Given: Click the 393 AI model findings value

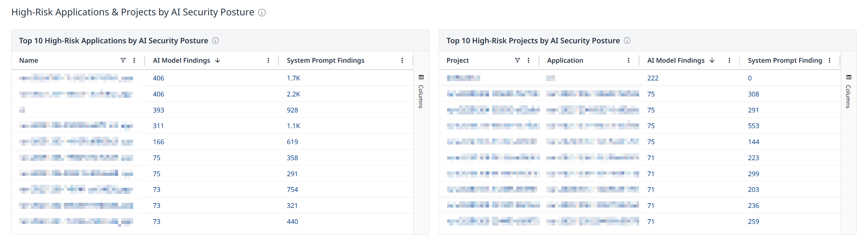Looking at the screenshot, I should coord(158,110).
